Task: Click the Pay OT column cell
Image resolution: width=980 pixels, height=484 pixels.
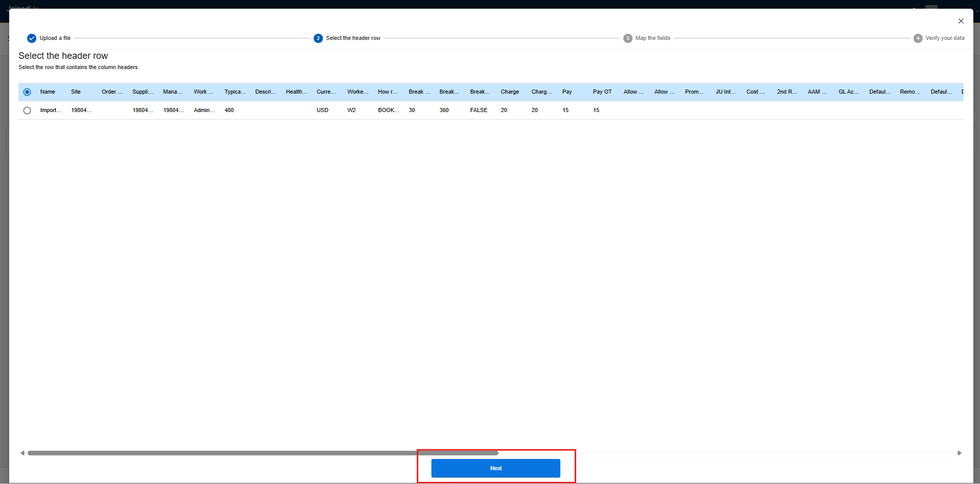Action: pyautogui.click(x=602, y=92)
